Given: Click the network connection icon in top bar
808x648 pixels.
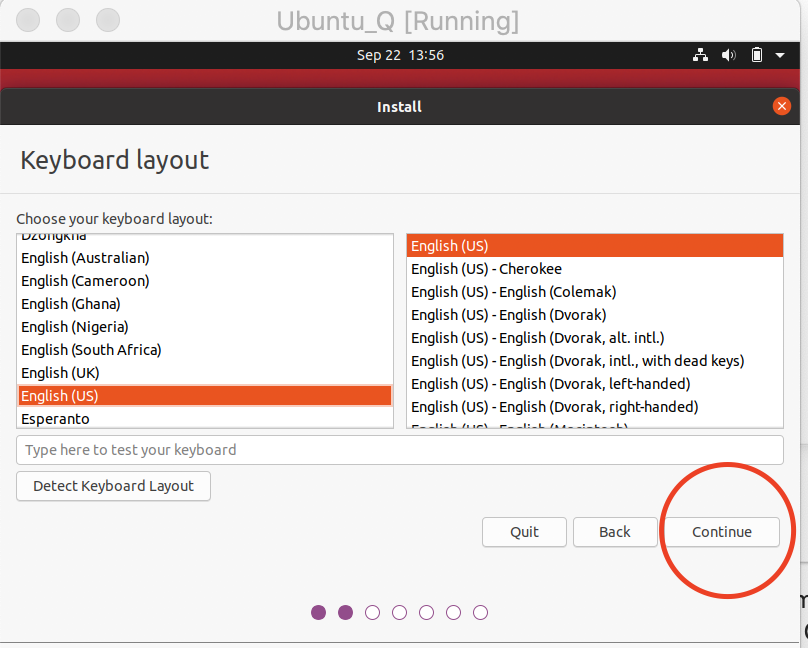Looking at the screenshot, I should coord(701,55).
